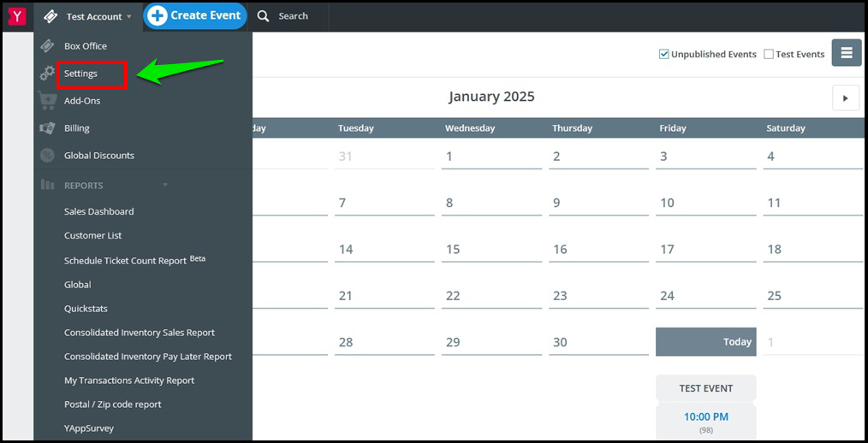Image resolution: width=868 pixels, height=443 pixels.
Task: Click the magnifying glass search icon
Action: point(264,16)
